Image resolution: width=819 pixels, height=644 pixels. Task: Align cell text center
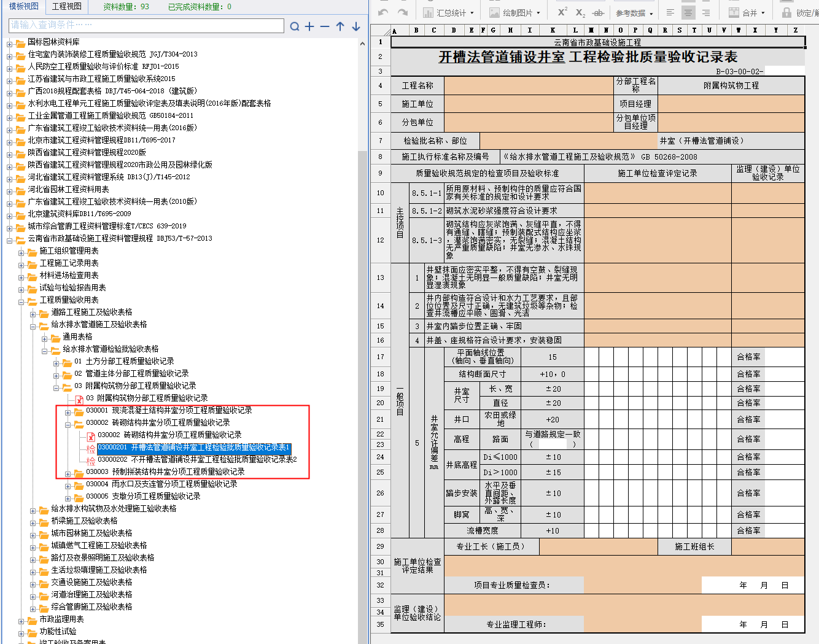688,12
